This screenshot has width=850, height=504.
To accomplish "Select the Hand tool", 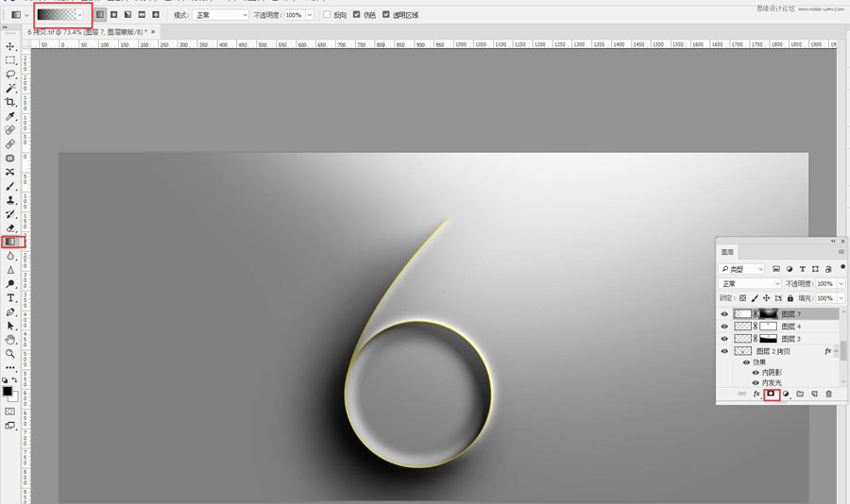I will 9,340.
